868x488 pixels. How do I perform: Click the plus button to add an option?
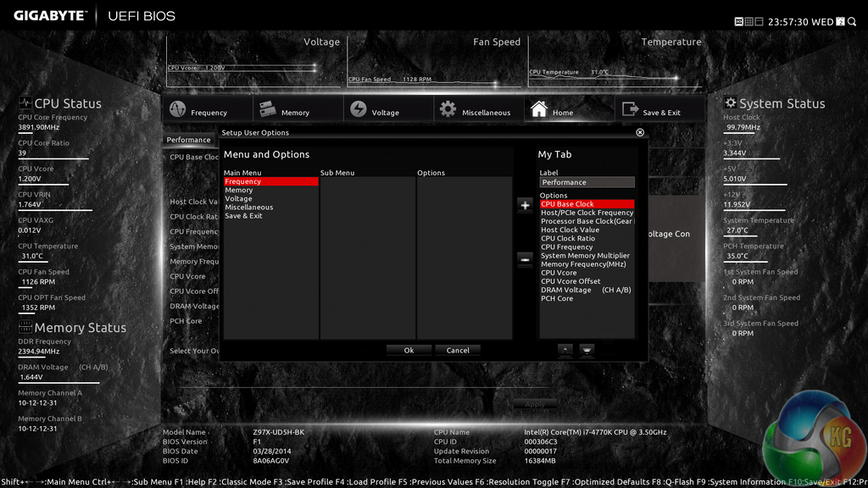click(525, 205)
